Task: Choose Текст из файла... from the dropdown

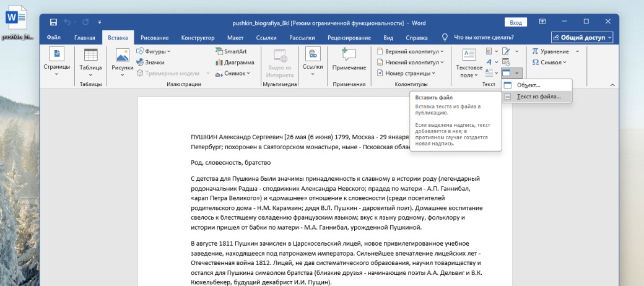Action: (536, 97)
